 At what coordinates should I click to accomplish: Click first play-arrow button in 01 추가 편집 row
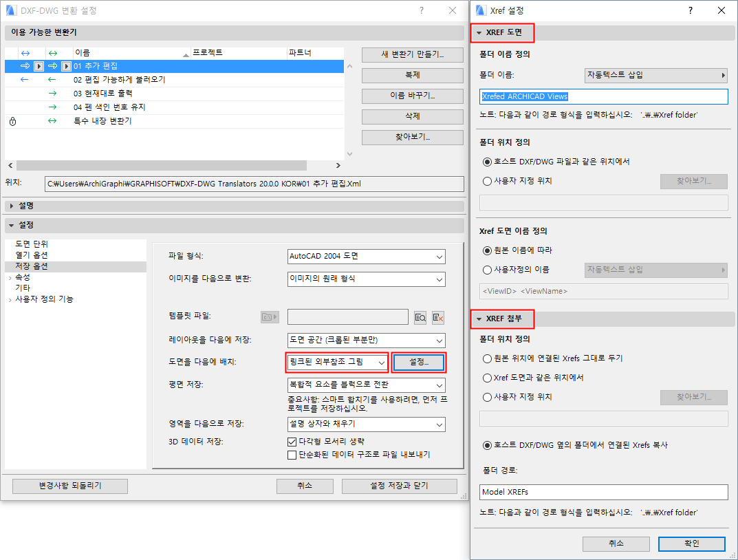pyautogui.click(x=39, y=66)
